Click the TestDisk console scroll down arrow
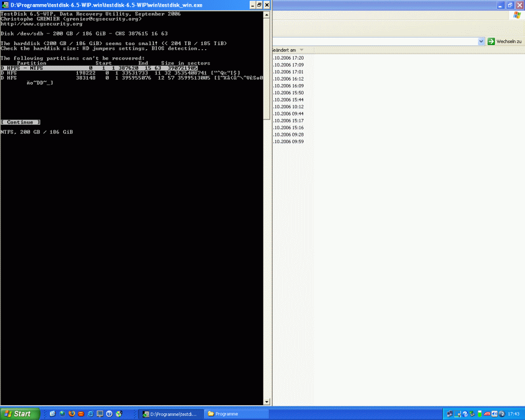Screen dimensions: 525x420 pyautogui.click(x=267, y=402)
